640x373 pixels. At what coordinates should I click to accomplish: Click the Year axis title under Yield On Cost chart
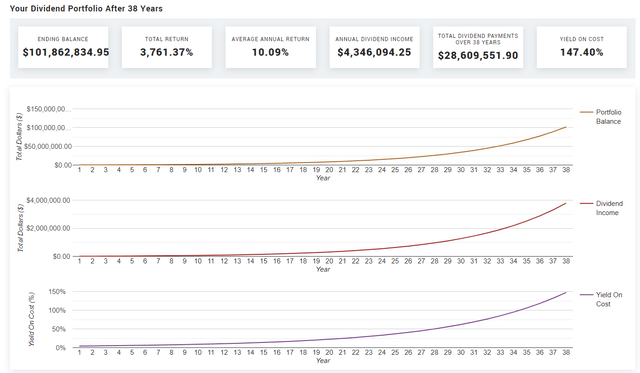pos(323,361)
